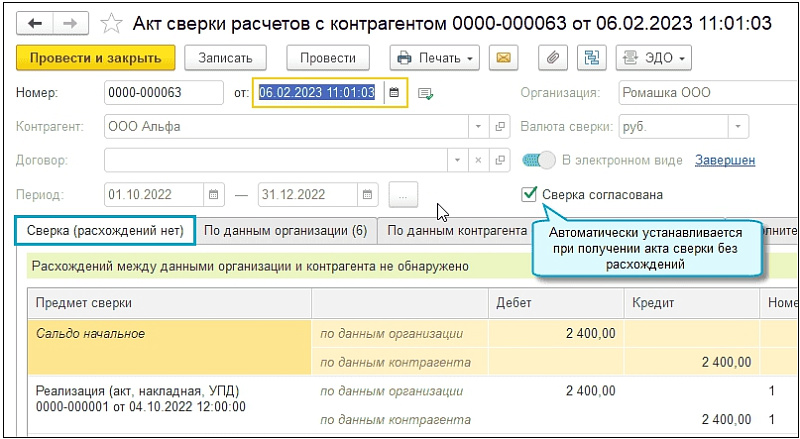Viewport: 800px width, 439px height.
Task: Open the ООО Альфа contractor card
Action: (x=501, y=126)
